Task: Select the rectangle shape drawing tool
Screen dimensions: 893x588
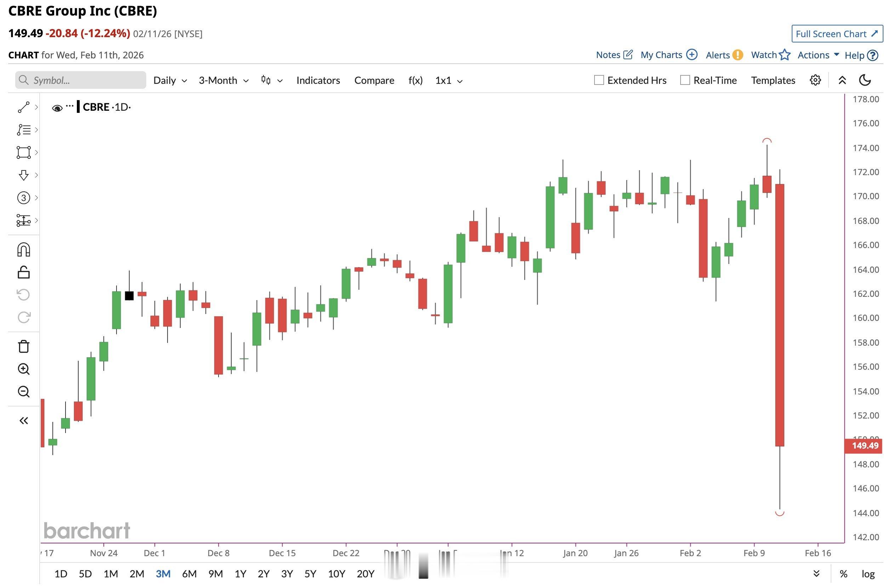Action: (23, 152)
